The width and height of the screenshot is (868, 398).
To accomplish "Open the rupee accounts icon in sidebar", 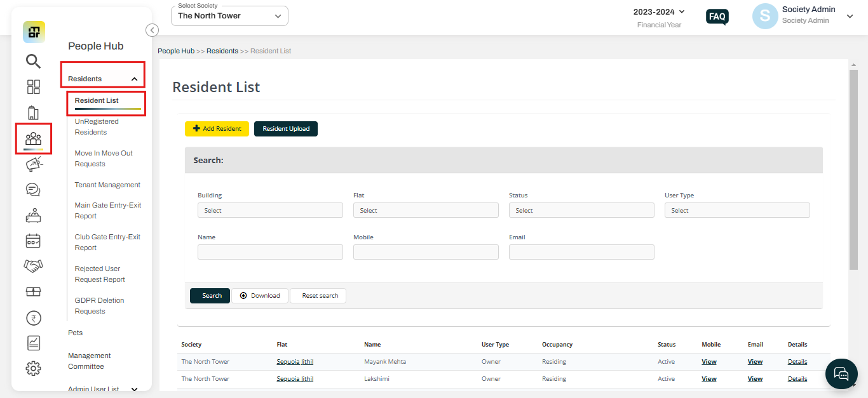I will click(33, 317).
